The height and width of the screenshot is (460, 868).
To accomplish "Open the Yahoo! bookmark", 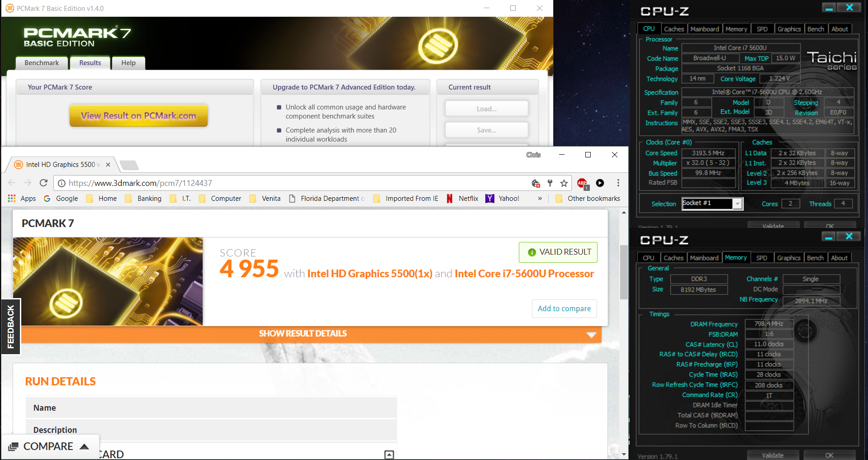I will coord(503,198).
